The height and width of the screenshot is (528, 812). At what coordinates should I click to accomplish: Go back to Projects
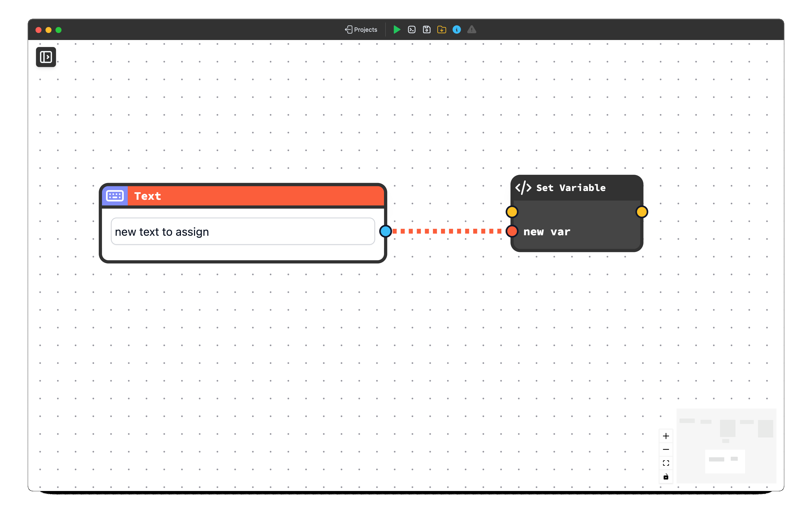pyautogui.click(x=361, y=30)
